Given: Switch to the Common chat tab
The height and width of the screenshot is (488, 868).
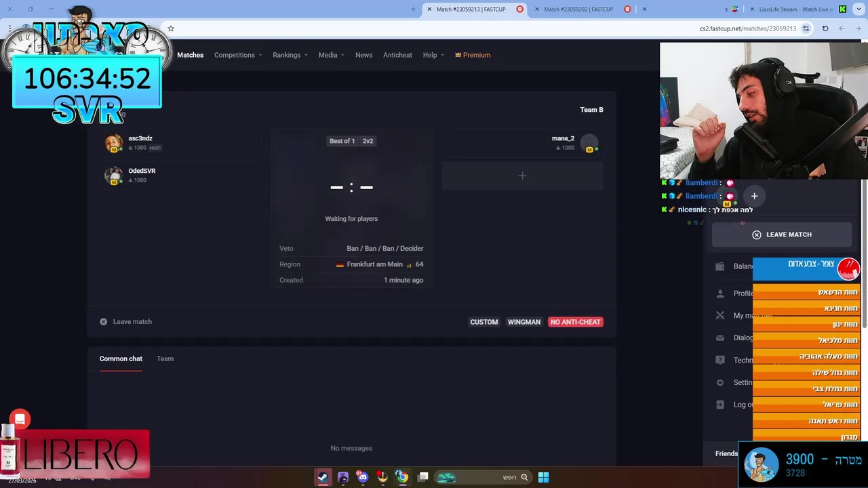Looking at the screenshot, I should tap(121, 359).
